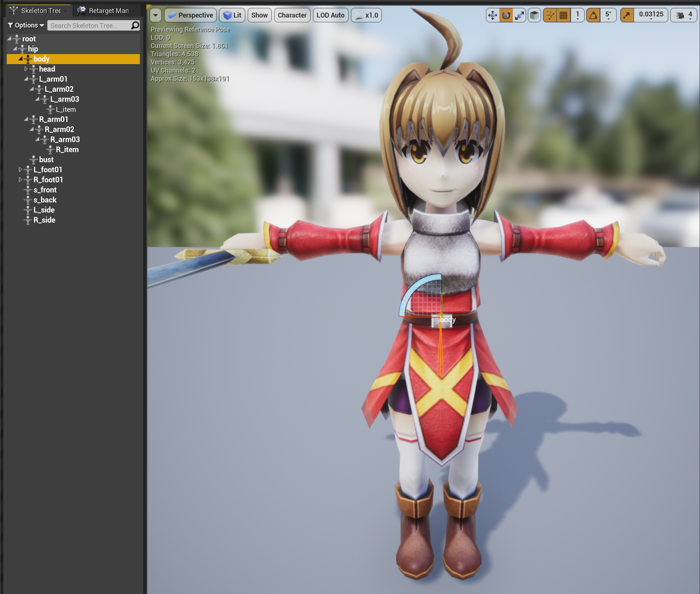Select the bust bone
This screenshot has width=700, height=594.
click(46, 160)
